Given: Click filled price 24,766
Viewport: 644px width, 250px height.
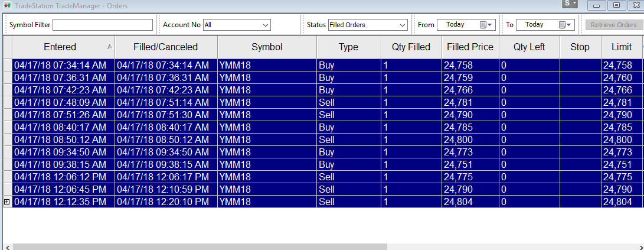Looking at the screenshot, I should point(458,90).
